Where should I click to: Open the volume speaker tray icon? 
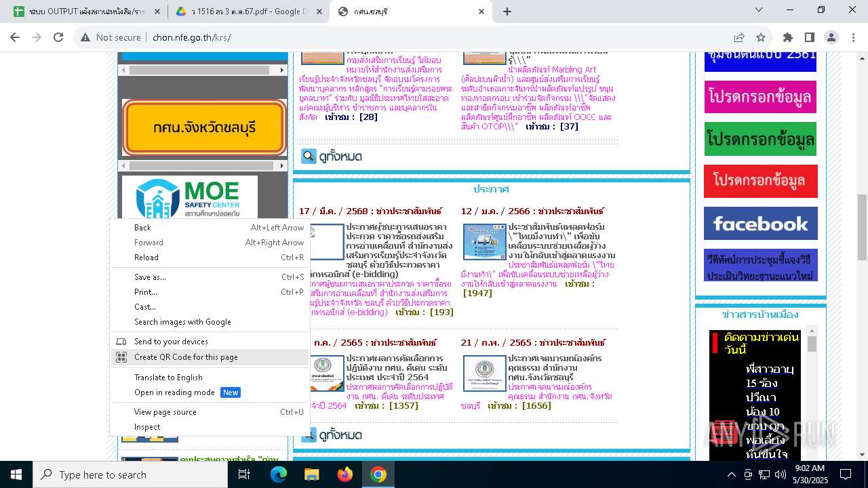[781, 474]
